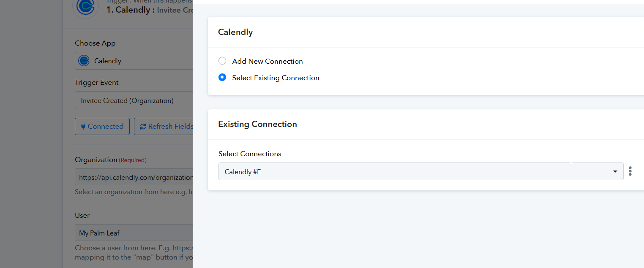644x268 pixels.
Task: Click the Refresh Fields button
Action: coord(164,126)
